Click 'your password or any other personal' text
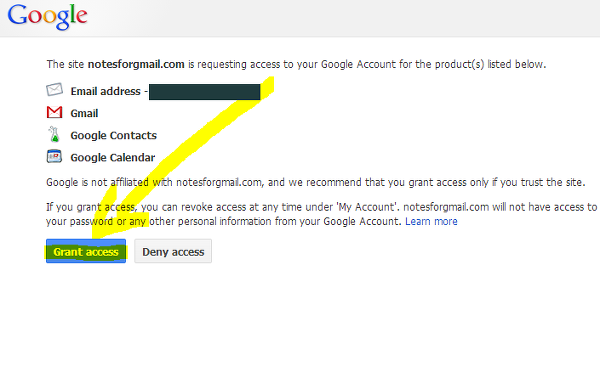 [131, 221]
